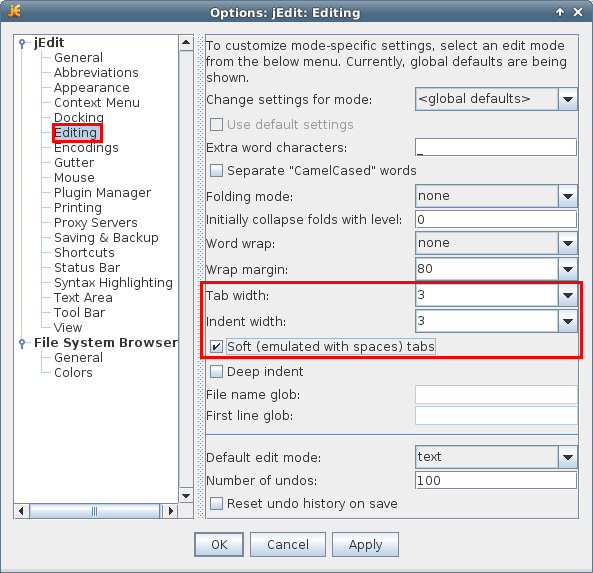Enable the Deep indent checkbox

coord(216,371)
